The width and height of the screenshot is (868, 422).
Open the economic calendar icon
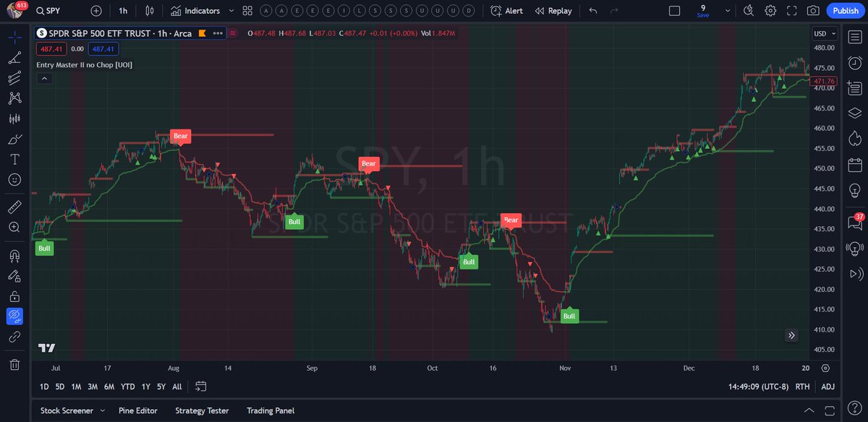click(x=854, y=165)
